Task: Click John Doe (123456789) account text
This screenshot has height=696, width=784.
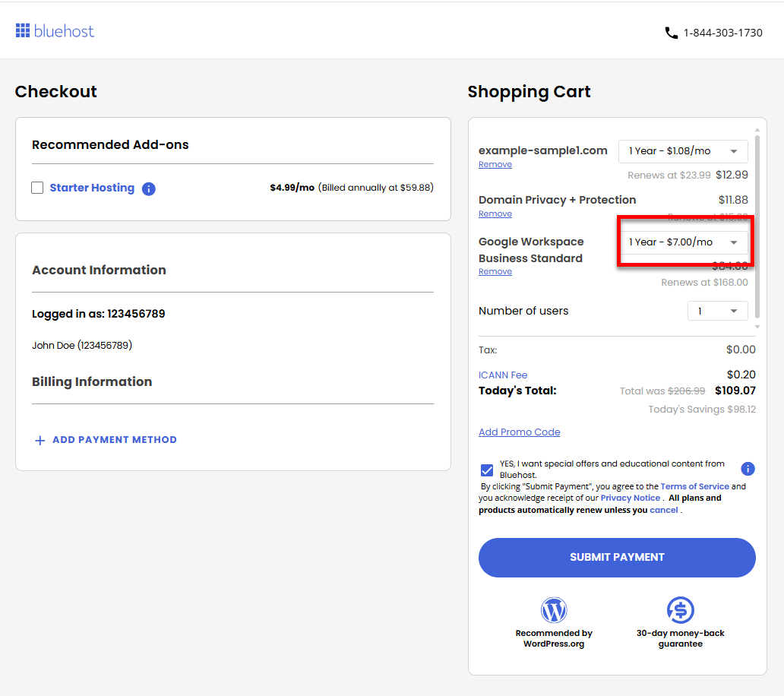Action: [x=82, y=346]
